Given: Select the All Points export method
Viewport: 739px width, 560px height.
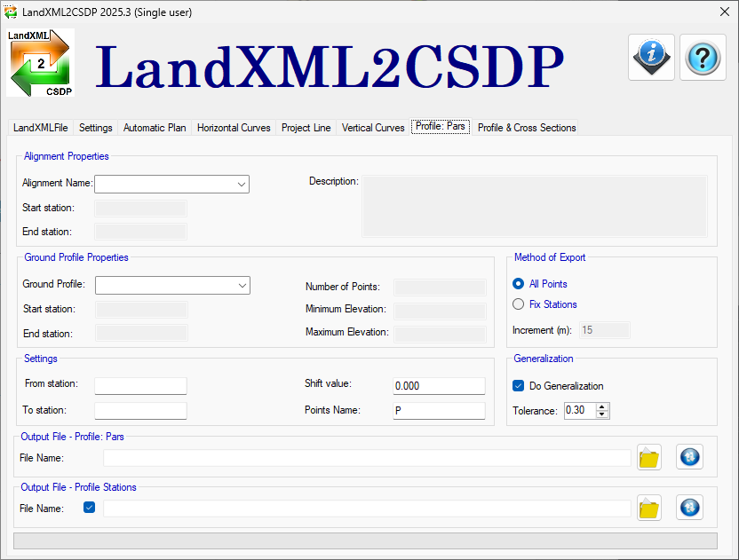Looking at the screenshot, I should tap(519, 284).
